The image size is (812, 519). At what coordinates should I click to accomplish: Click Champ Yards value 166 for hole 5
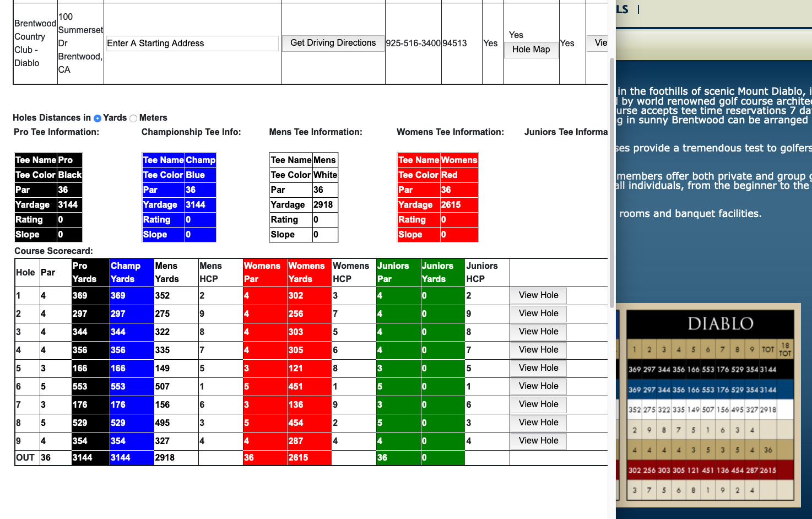[x=118, y=369]
